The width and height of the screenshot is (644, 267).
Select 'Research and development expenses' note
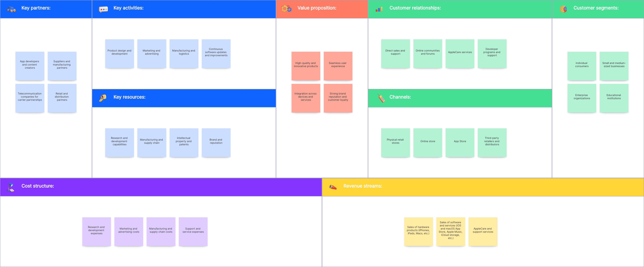coord(96,232)
